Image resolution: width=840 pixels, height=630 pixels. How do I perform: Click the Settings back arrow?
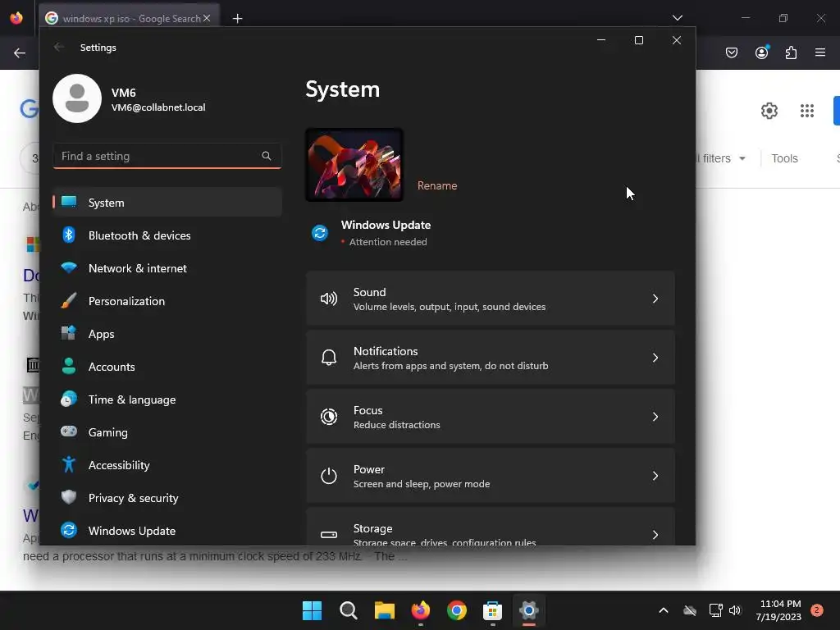pos(59,47)
